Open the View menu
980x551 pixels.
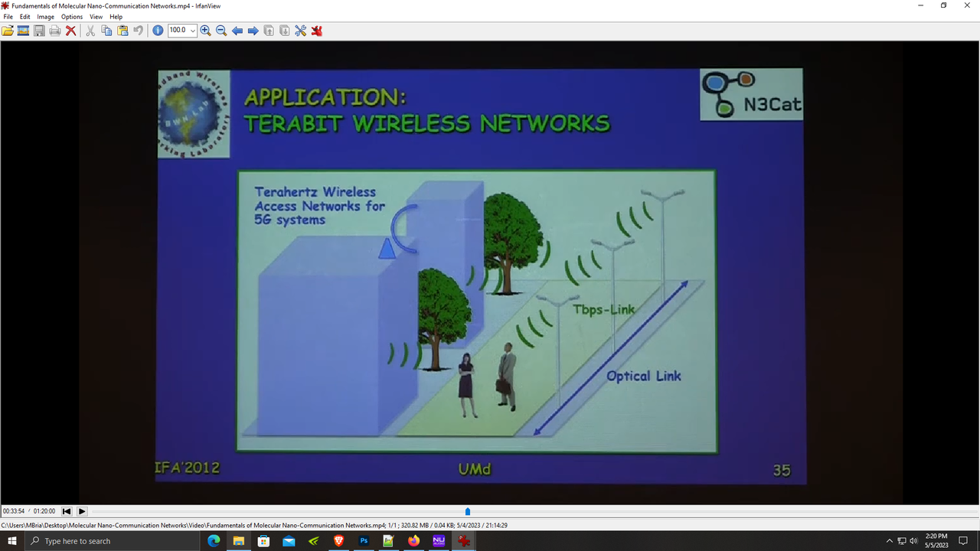[x=96, y=17]
